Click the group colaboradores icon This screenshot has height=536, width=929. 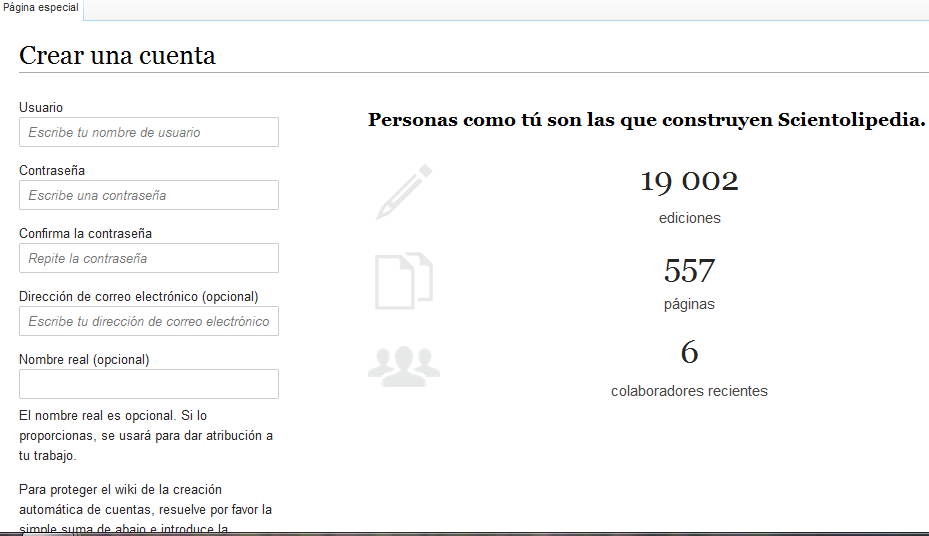point(404,367)
